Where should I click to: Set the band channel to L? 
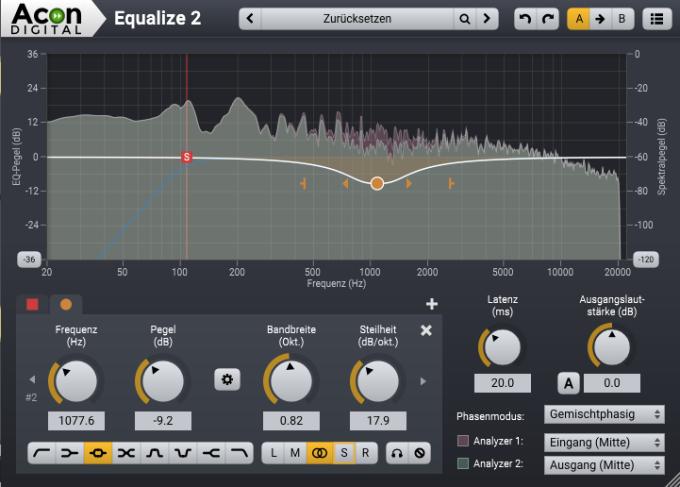pos(274,453)
